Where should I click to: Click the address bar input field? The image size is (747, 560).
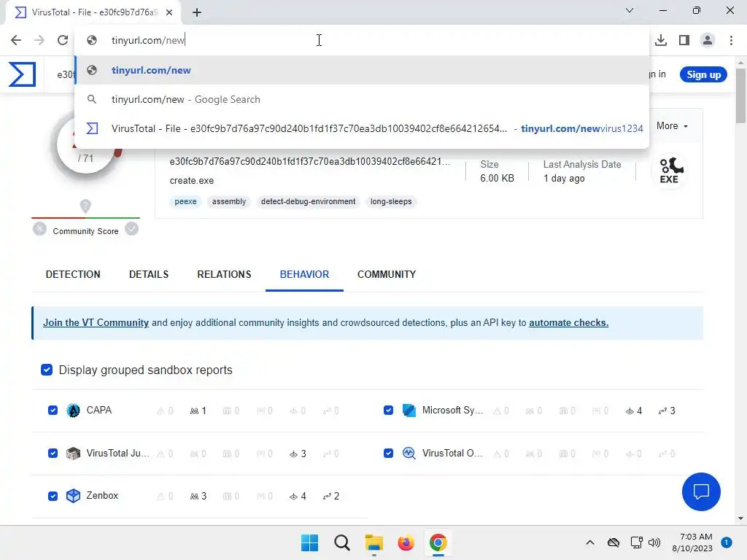coord(362,40)
